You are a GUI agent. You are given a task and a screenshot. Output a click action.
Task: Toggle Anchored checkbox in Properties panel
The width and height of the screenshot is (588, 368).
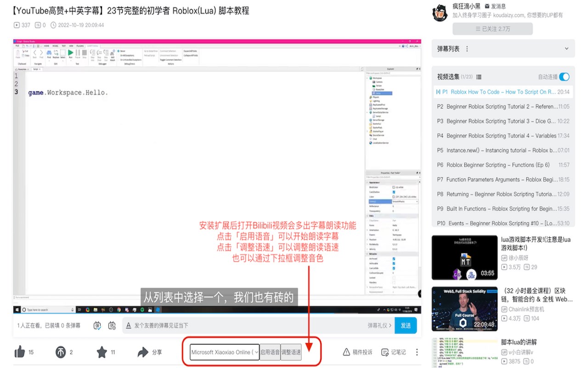pos(394,259)
